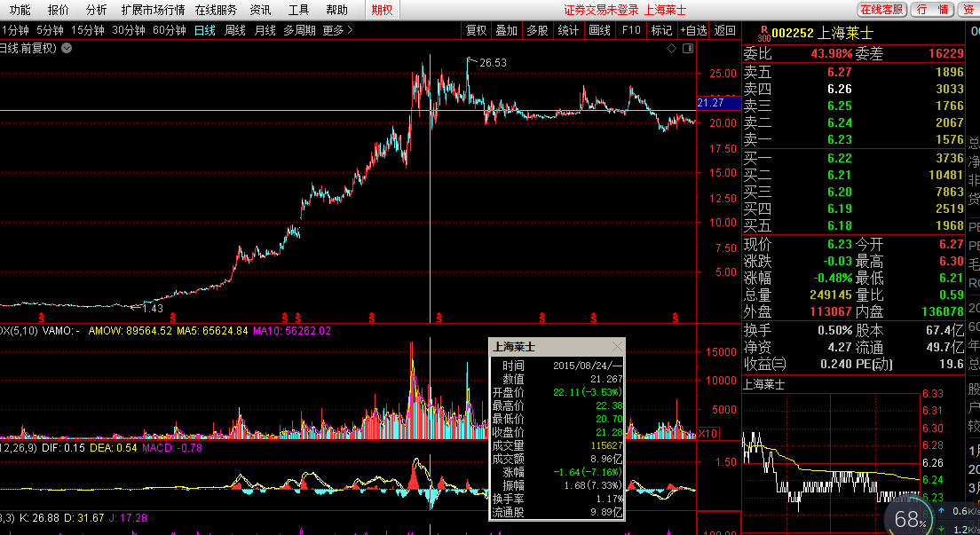Select the 画线 drawing tool
This screenshot has height=535, width=980.
tap(599, 30)
